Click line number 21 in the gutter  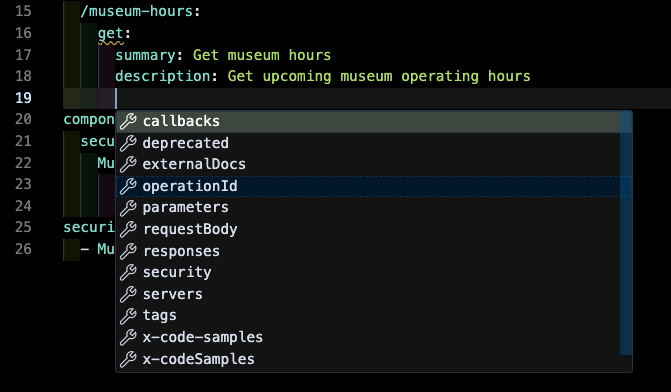[x=23, y=141]
